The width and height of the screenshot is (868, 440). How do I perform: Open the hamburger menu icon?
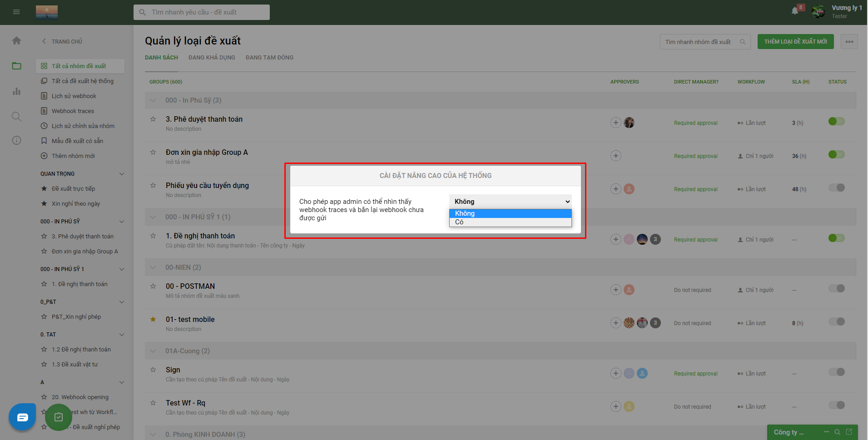pyautogui.click(x=16, y=12)
